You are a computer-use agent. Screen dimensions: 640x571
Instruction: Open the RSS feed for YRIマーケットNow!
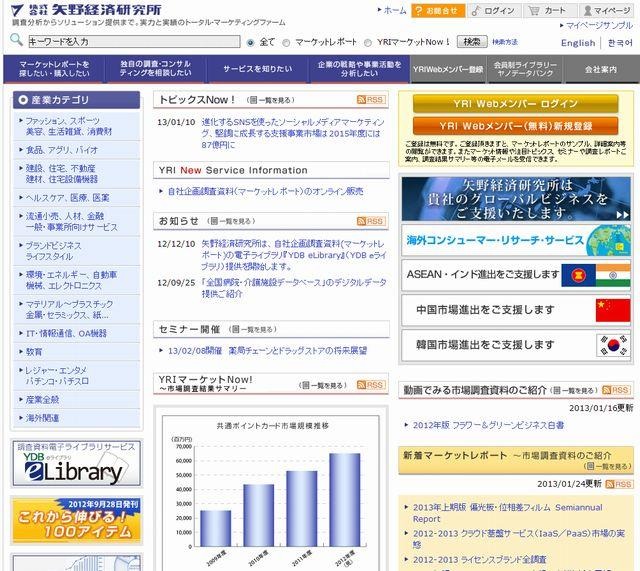(x=371, y=384)
